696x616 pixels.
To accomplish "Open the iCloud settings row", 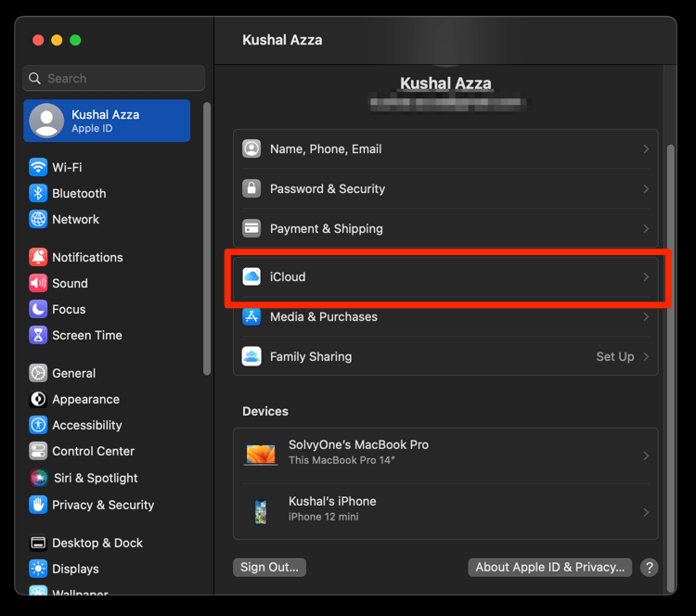I will (445, 277).
